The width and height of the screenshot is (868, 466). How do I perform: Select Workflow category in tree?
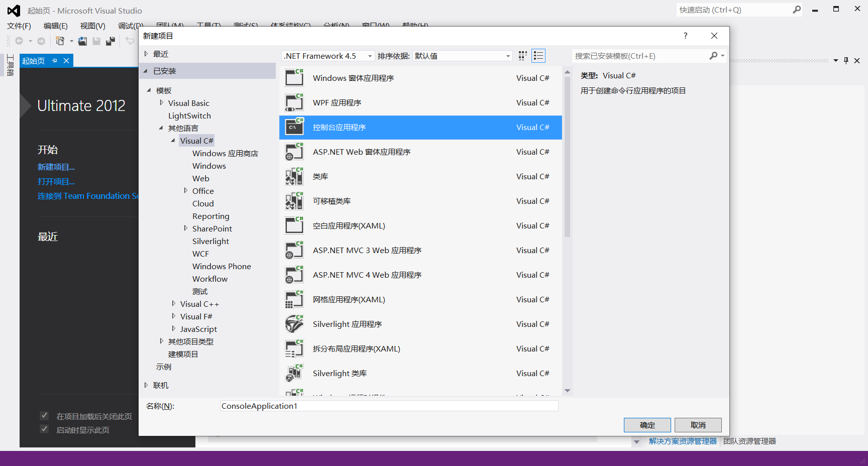coord(210,279)
